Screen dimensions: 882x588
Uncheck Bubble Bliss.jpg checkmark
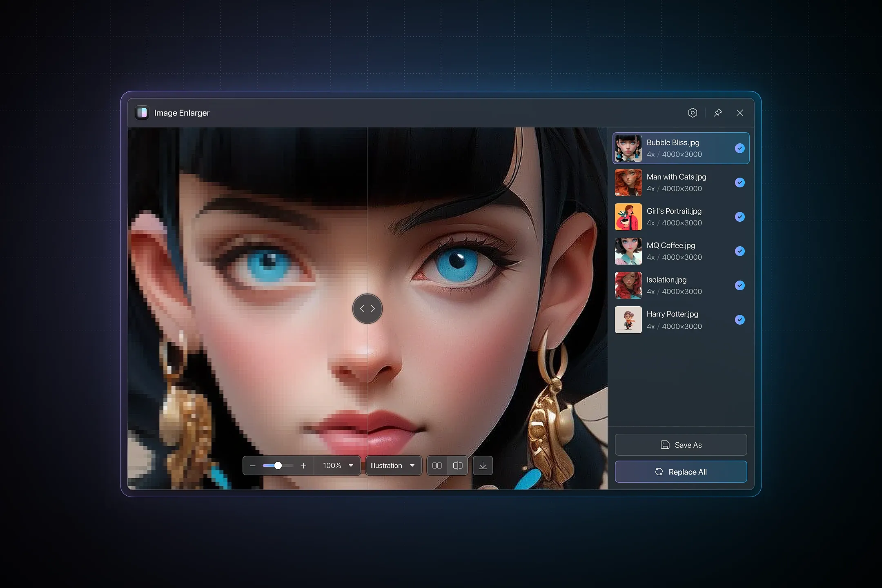coord(739,148)
